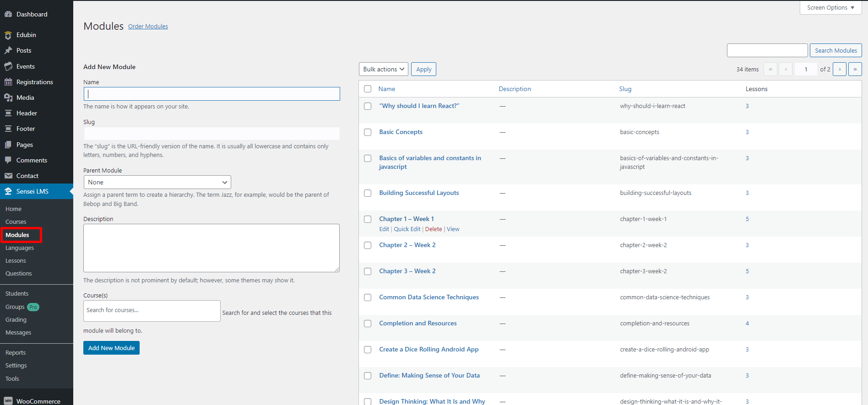
Task: Click the Pages icon in sidebar
Action: point(8,145)
